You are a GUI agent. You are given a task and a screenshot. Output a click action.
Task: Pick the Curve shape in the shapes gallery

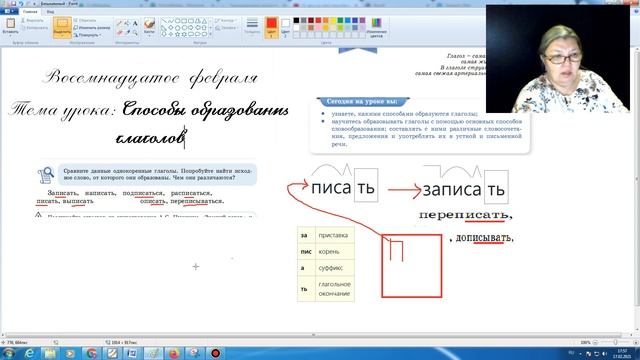coord(171,21)
